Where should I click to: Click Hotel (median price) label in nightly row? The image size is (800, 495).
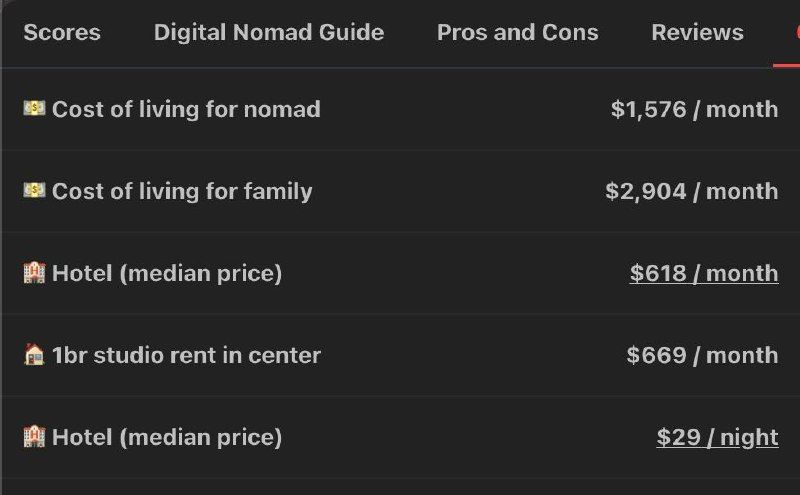pos(167,437)
